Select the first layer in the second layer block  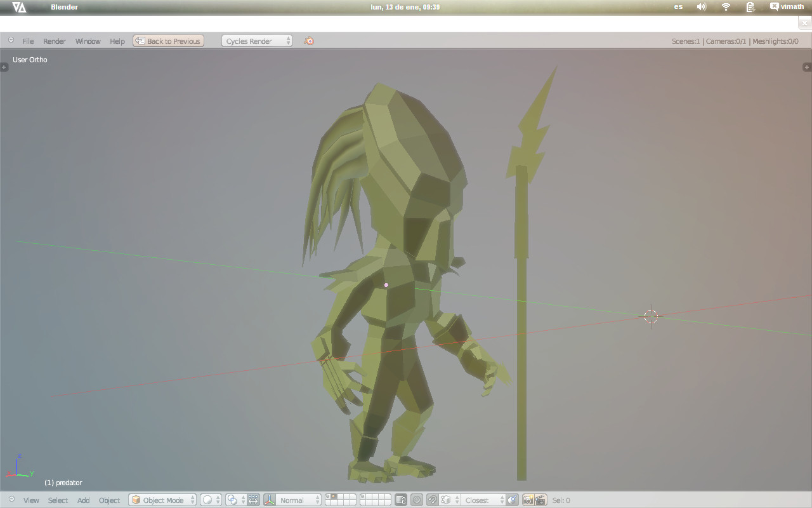(363, 497)
